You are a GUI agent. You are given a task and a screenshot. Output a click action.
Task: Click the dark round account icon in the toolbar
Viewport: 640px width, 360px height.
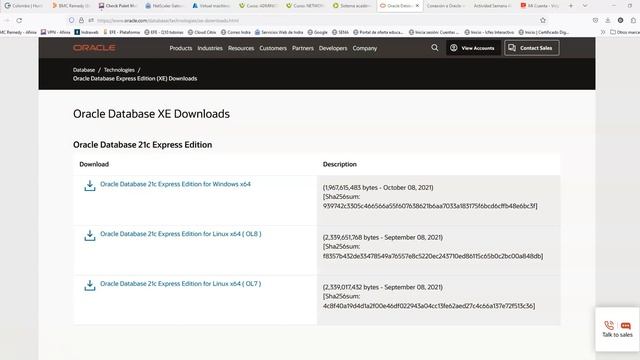click(620, 20)
